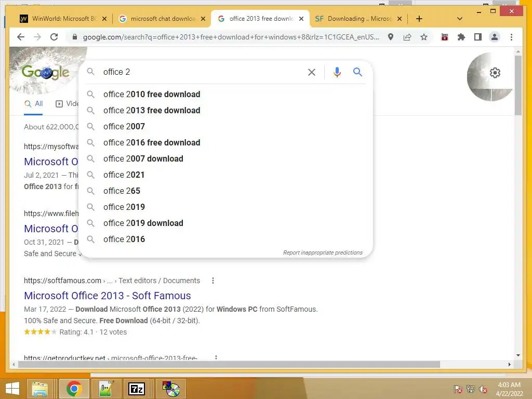Select the All search filter tab

[x=33, y=104]
